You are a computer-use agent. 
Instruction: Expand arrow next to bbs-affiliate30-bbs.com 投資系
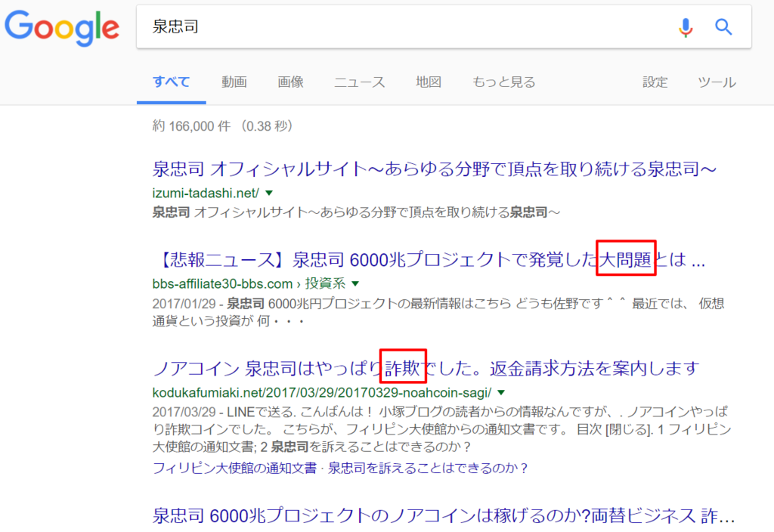click(355, 284)
